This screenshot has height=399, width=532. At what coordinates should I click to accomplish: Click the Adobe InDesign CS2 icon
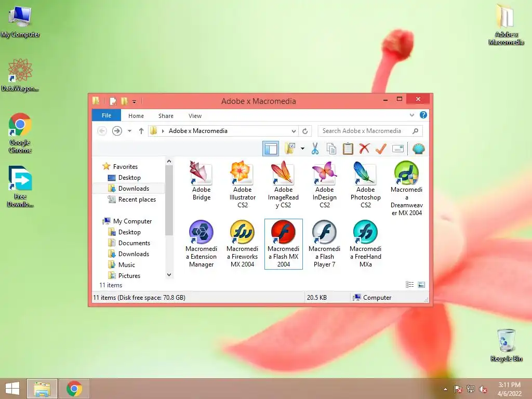[324, 184]
